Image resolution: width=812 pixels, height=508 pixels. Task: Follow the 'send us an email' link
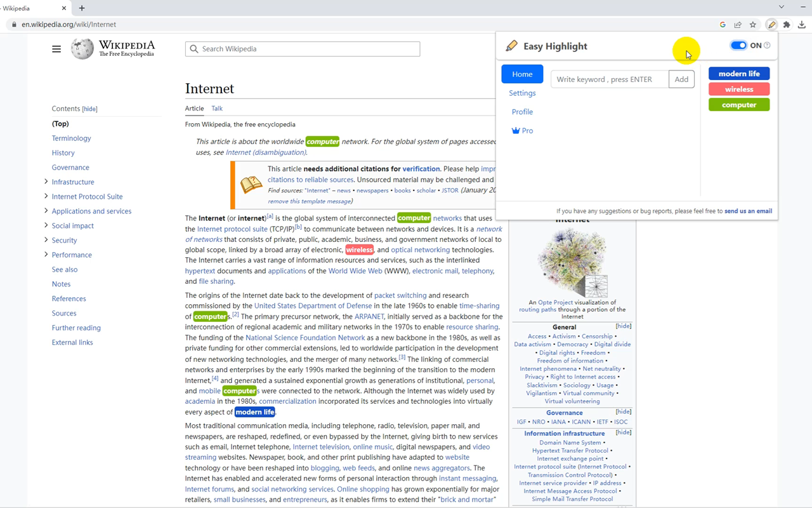748,211
